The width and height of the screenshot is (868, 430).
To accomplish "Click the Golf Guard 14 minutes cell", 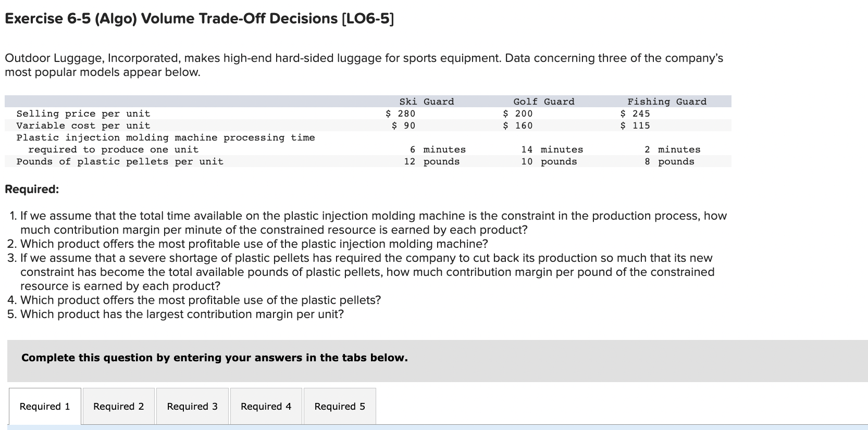I will pos(552,149).
